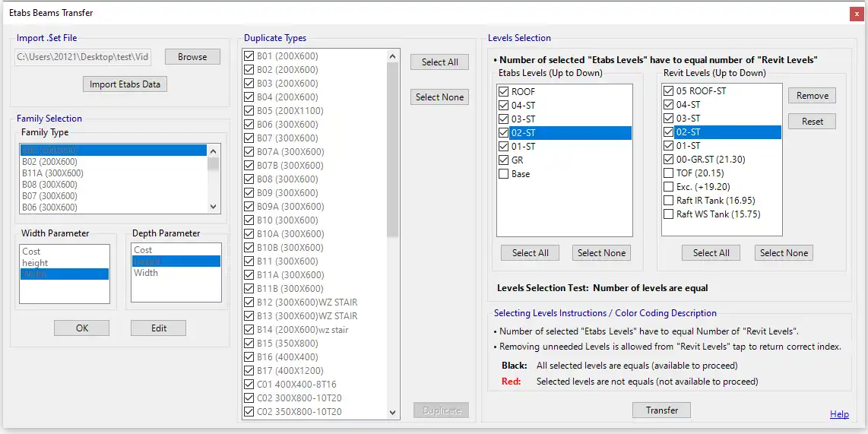Click the Edit button under parameters
The image size is (868, 434).
tap(158, 328)
